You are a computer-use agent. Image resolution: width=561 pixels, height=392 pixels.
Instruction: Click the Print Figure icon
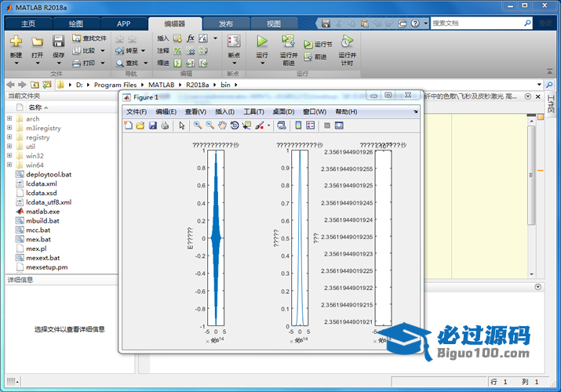165,125
